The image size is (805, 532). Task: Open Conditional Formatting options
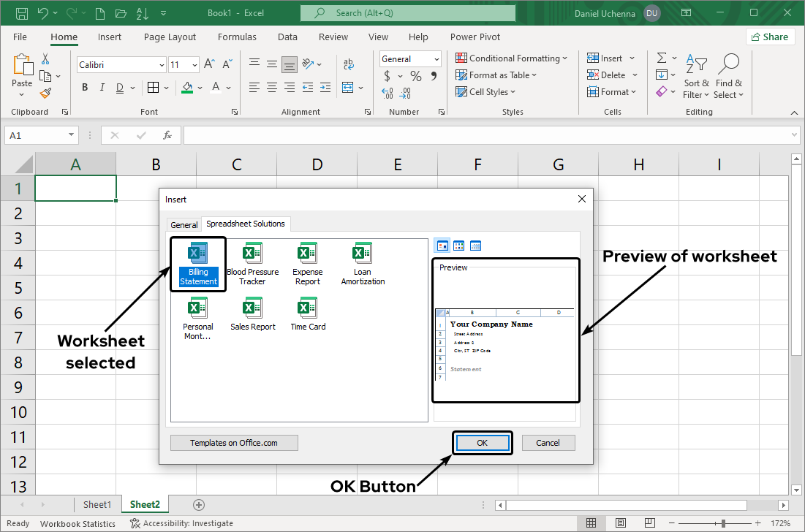[x=512, y=58]
